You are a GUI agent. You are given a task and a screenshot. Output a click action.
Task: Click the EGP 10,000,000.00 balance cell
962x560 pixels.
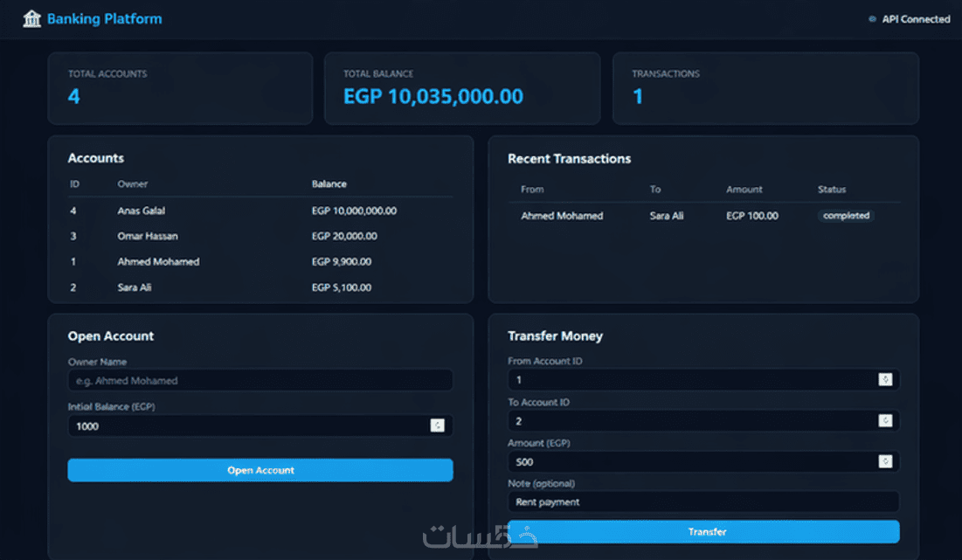pyautogui.click(x=354, y=211)
